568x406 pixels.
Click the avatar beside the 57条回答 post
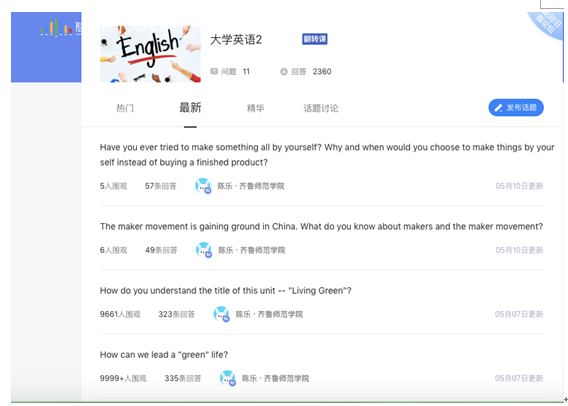pyautogui.click(x=203, y=186)
